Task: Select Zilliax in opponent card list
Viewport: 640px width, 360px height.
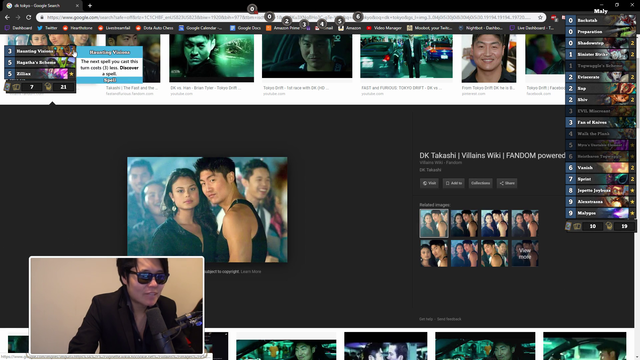Action: (x=40, y=74)
